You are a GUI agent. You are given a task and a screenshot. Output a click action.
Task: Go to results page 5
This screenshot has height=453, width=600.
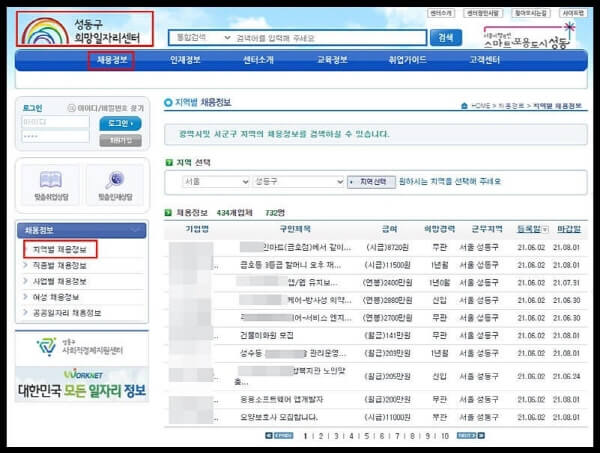coord(367,436)
